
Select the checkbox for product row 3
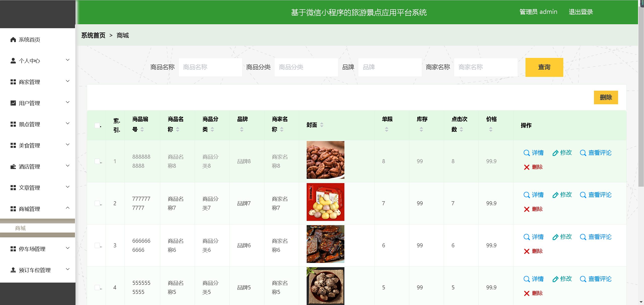(x=97, y=245)
